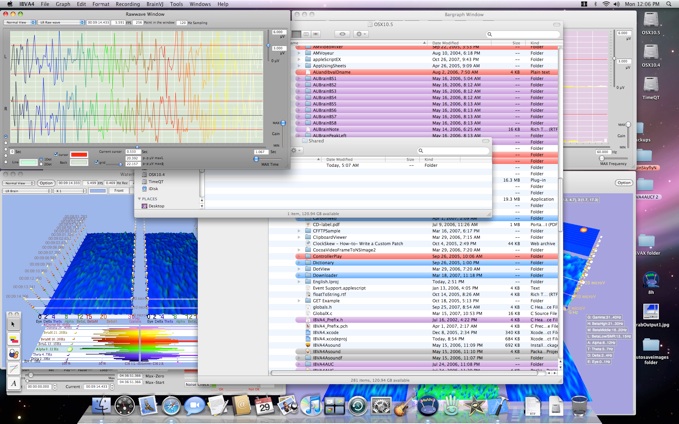The width and height of the screenshot is (679, 424).
Task: Open iChat from the Dock
Action: pos(194,406)
